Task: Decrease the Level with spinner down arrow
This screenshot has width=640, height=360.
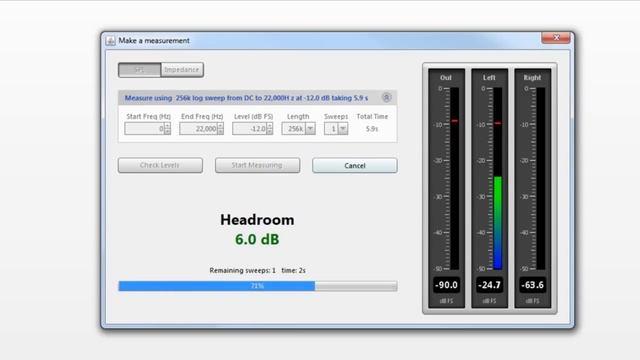Action: (269, 131)
